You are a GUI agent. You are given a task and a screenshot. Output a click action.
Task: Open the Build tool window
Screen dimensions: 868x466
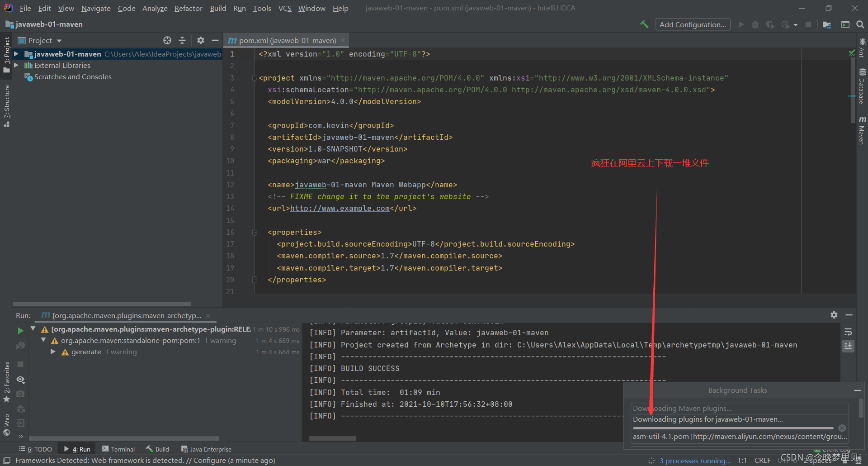coord(157,449)
